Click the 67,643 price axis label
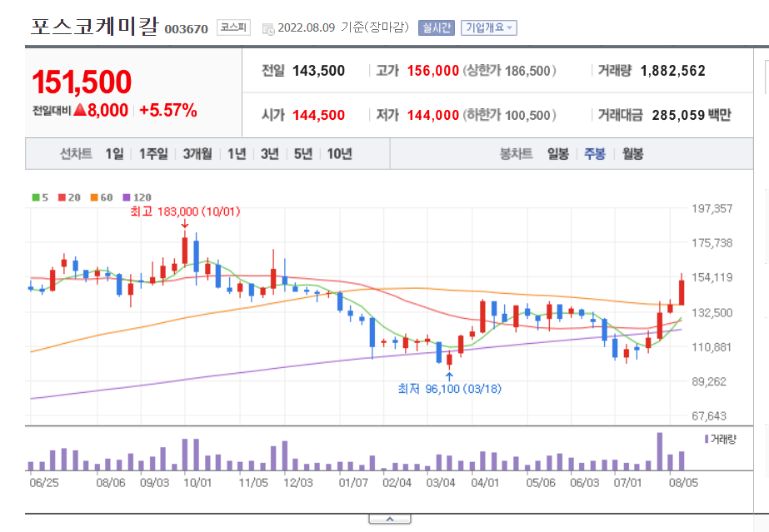This screenshot has width=769, height=532. (x=709, y=416)
